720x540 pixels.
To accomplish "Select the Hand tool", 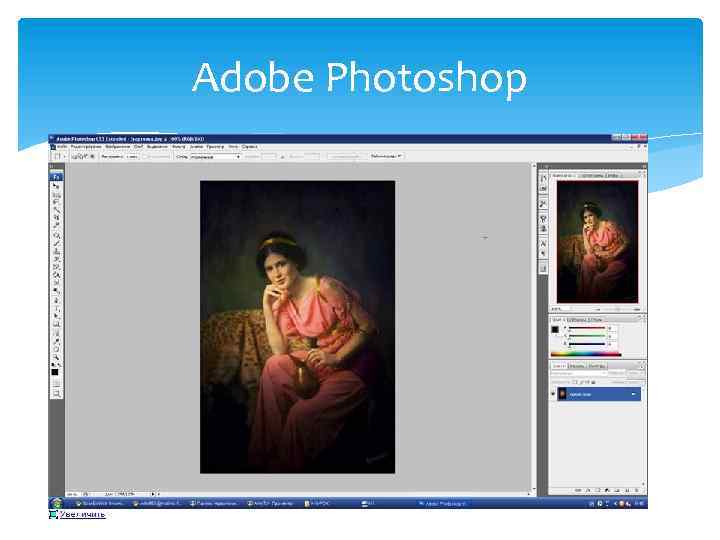I will click(56, 349).
